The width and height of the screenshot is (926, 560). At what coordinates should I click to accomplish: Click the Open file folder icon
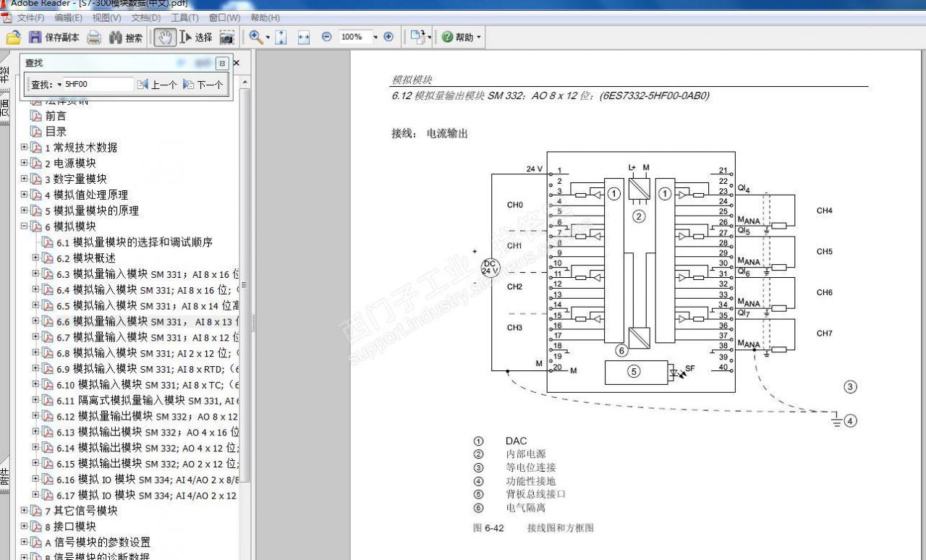13,38
